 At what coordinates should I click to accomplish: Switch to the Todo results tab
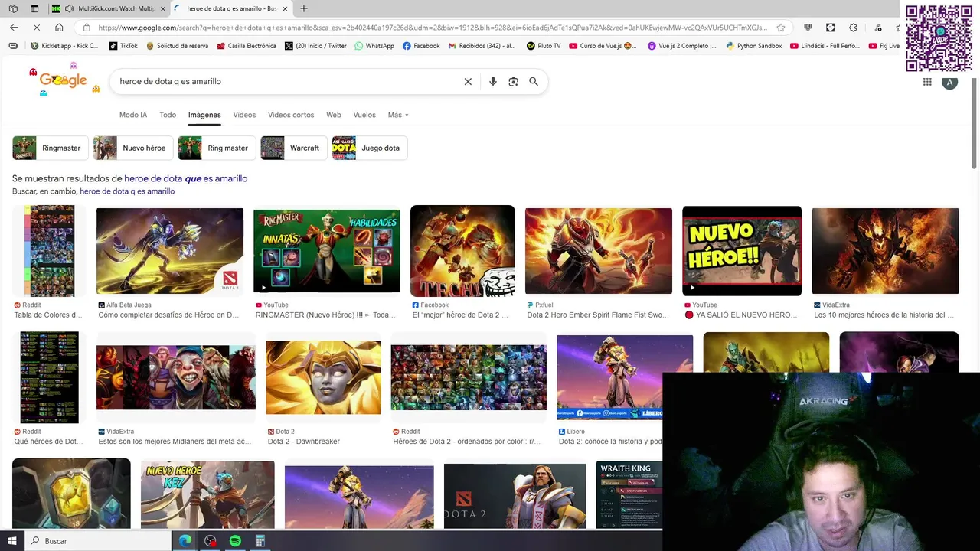click(168, 115)
